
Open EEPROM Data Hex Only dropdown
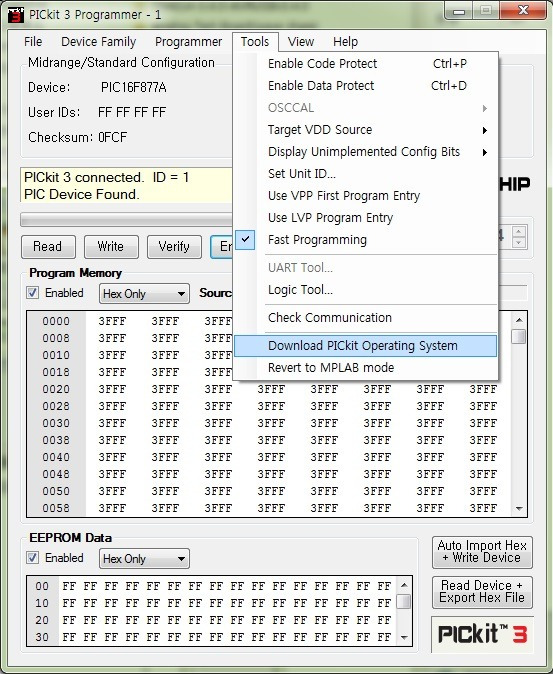tap(144, 558)
